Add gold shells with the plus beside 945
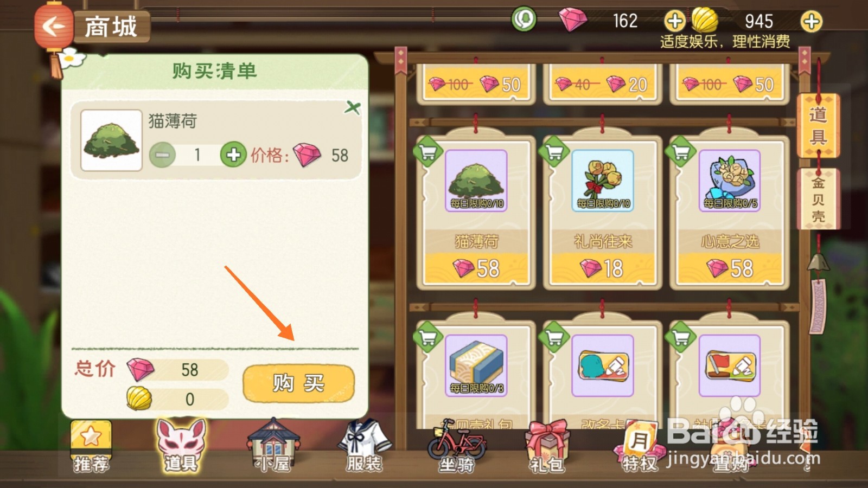Screen dimensions: 868x488 (x=811, y=21)
